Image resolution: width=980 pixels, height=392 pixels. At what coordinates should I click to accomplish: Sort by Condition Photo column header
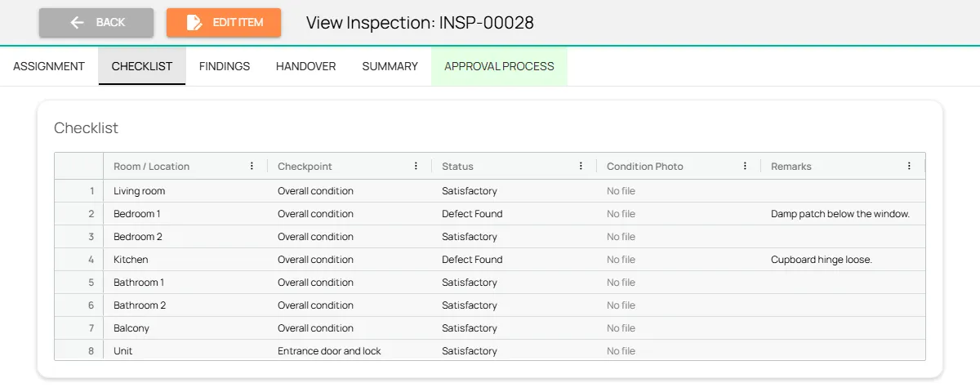click(x=645, y=166)
